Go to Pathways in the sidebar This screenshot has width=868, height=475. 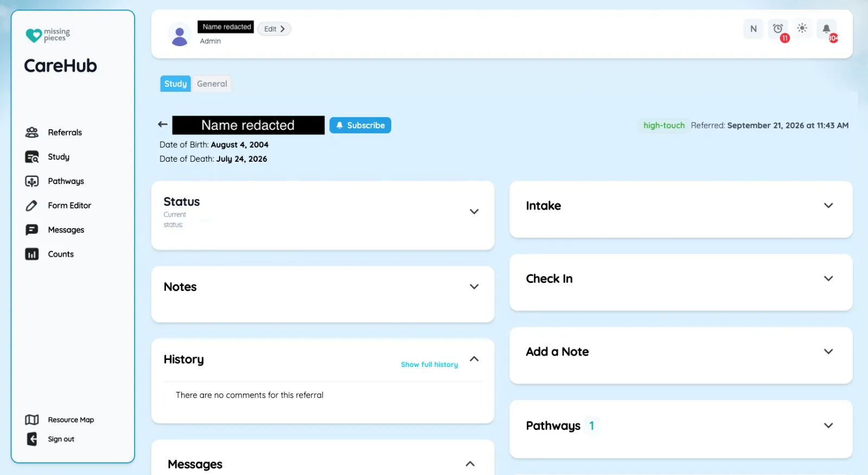[x=66, y=181]
